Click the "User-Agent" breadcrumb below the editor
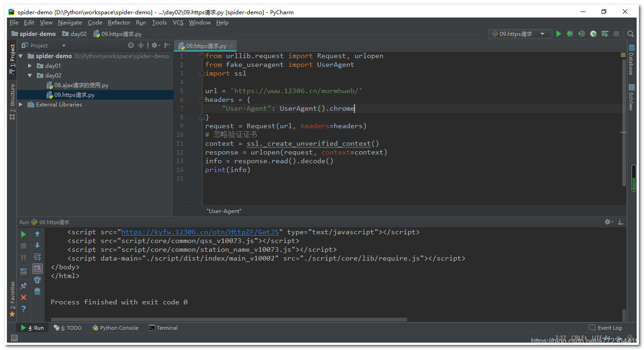 [224, 211]
